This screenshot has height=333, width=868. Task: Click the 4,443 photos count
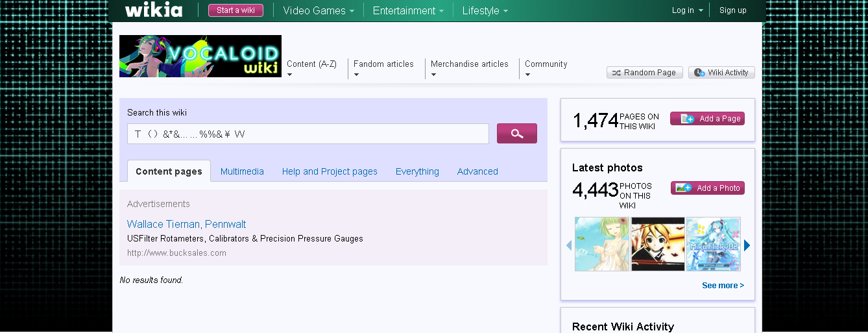pos(595,190)
